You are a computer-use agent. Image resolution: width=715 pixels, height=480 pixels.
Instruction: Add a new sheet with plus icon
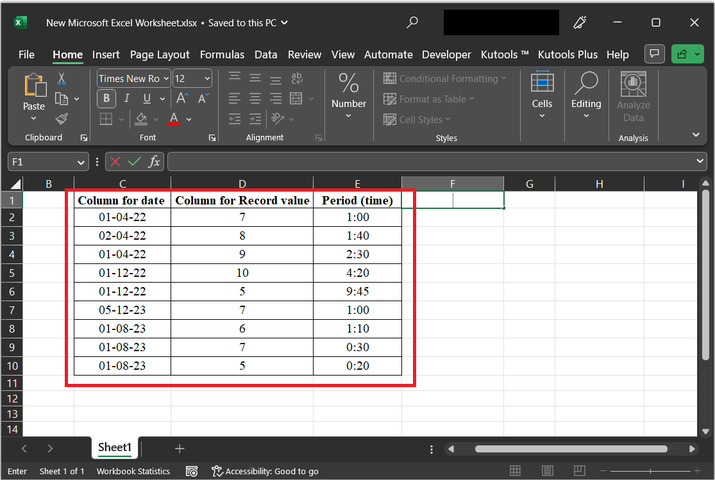[x=180, y=449]
